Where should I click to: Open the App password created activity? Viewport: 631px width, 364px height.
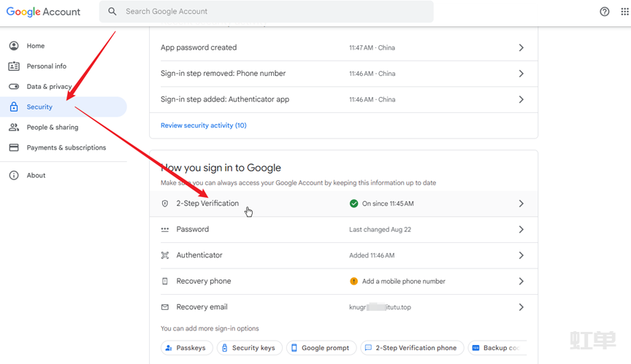pos(344,48)
